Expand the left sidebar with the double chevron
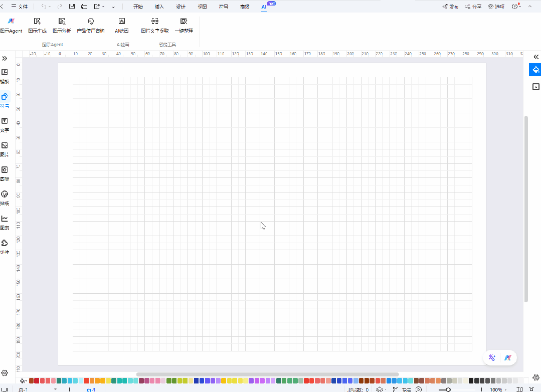The width and height of the screenshot is (541, 392). [5, 58]
